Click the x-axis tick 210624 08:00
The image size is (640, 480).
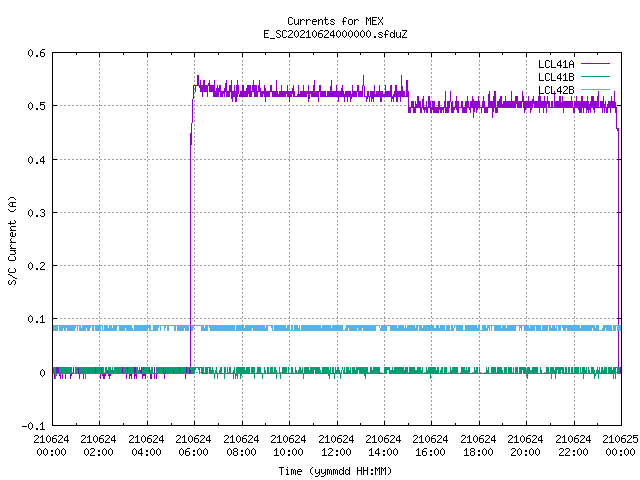241,446
